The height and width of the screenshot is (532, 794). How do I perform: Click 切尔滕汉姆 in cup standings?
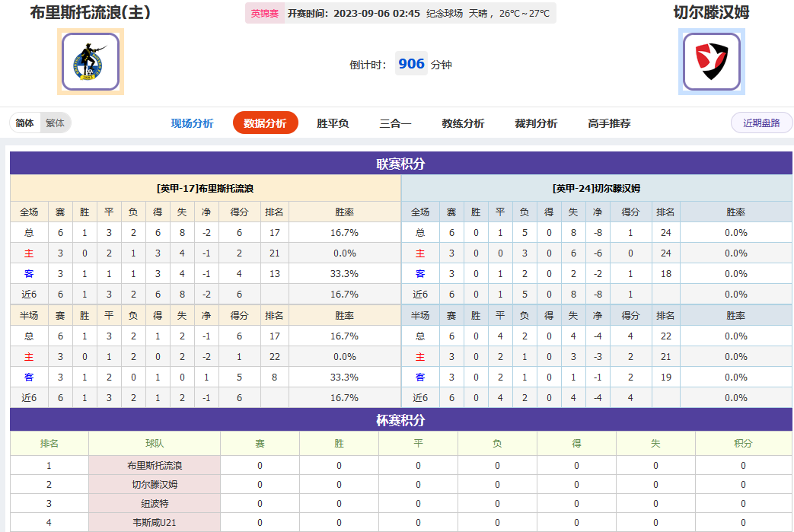click(x=155, y=484)
